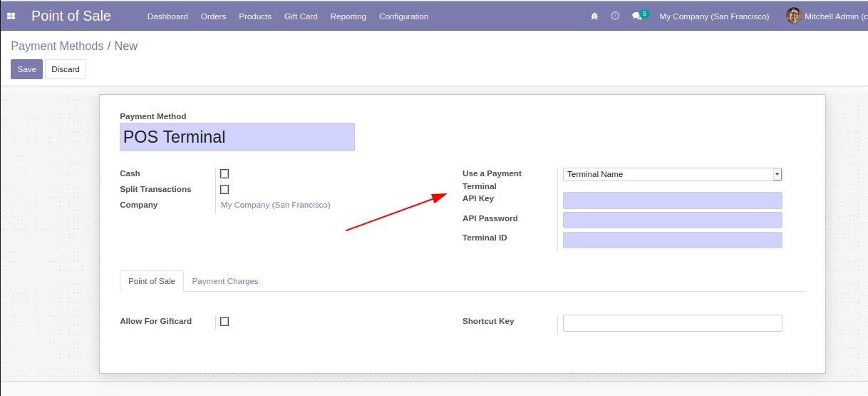Click the 'Payment Method' field label
The height and width of the screenshot is (396, 868).
[153, 116]
